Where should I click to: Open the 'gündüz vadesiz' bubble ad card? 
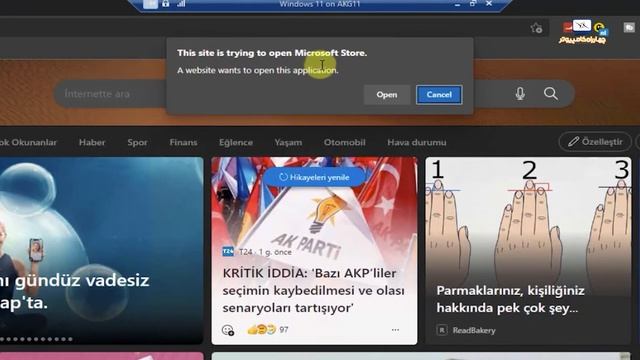click(102, 250)
